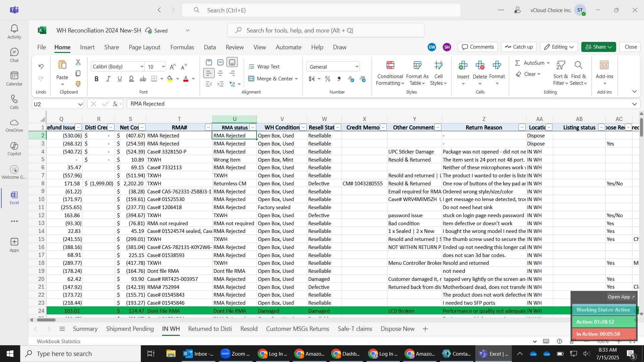Toggle Bottom Align
The height and width of the screenshot is (362, 644).
pos(232,62)
